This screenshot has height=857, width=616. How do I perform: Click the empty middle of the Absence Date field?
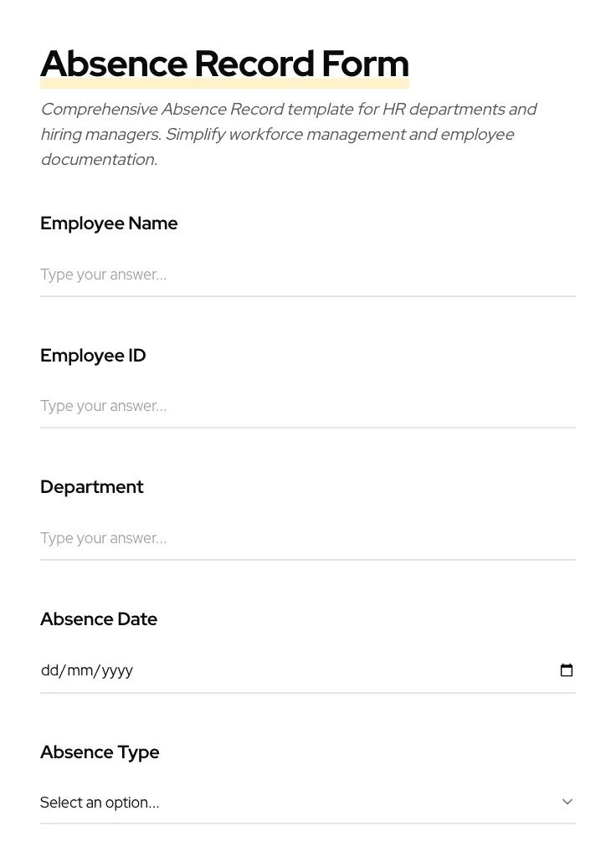tap(335, 670)
